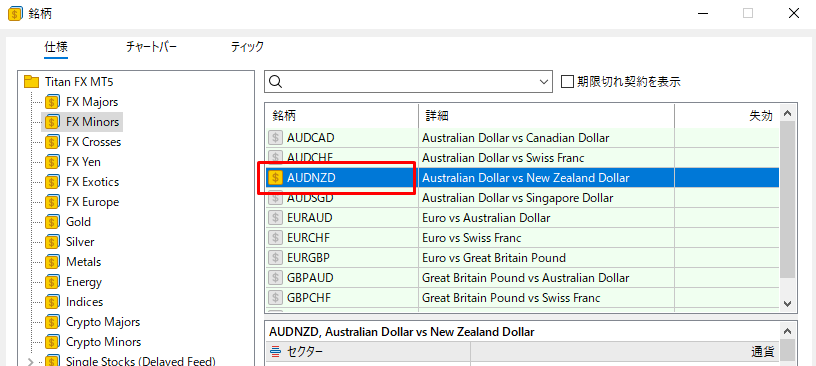Click the search magnifier icon
The width and height of the screenshot is (816, 366).
coord(276,82)
